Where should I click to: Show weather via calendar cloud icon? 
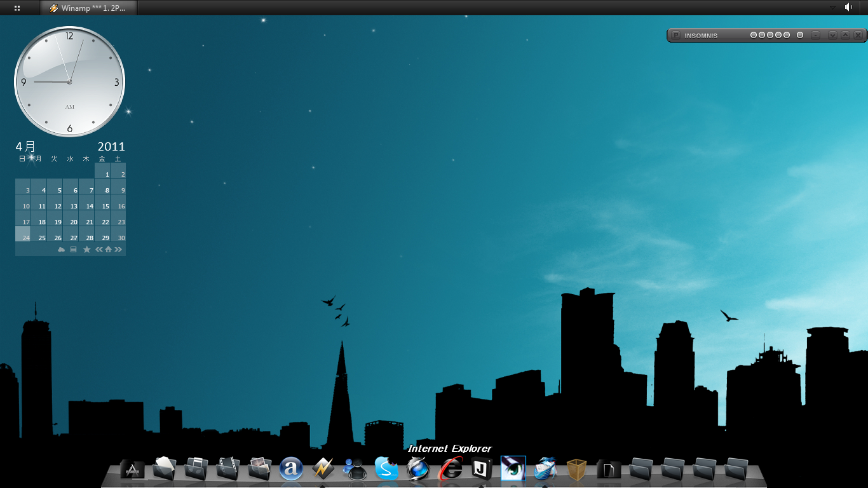click(62, 250)
